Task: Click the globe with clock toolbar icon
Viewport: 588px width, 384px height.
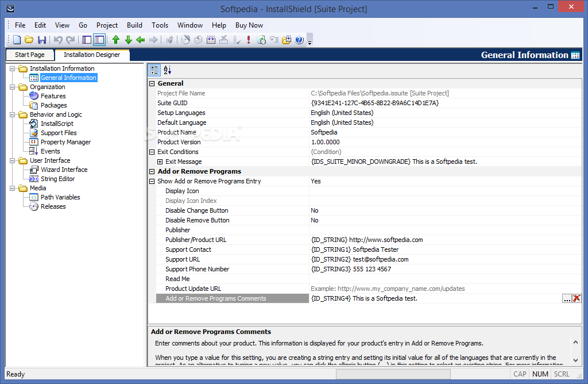Action: 261,40
